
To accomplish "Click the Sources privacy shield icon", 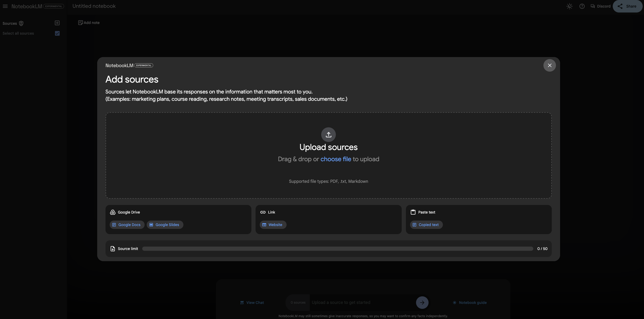I will point(21,23).
